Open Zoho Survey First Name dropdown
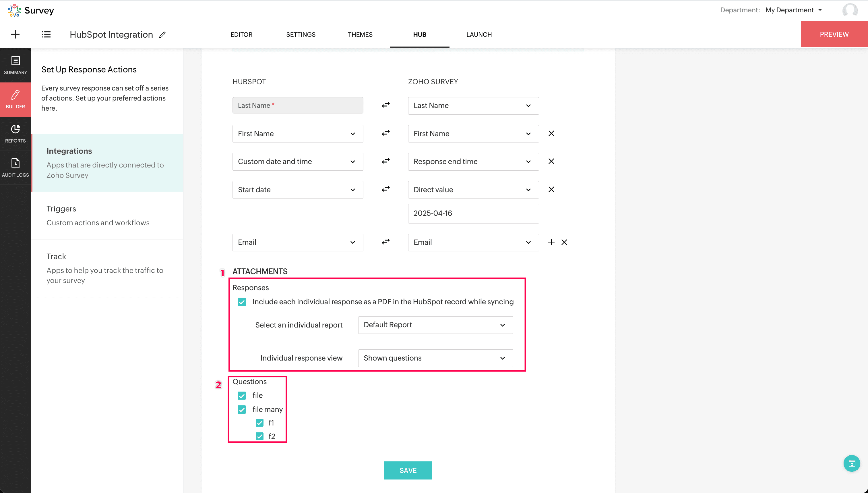 click(473, 134)
